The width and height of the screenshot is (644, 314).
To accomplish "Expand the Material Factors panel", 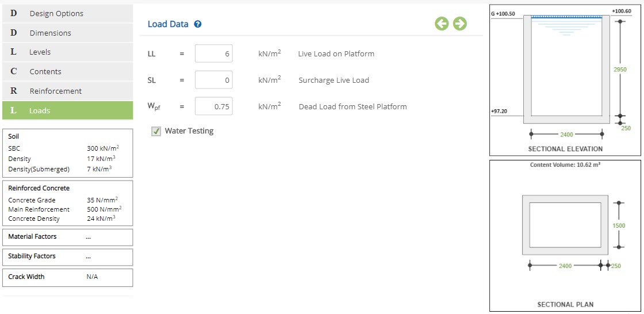I will point(67,237).
